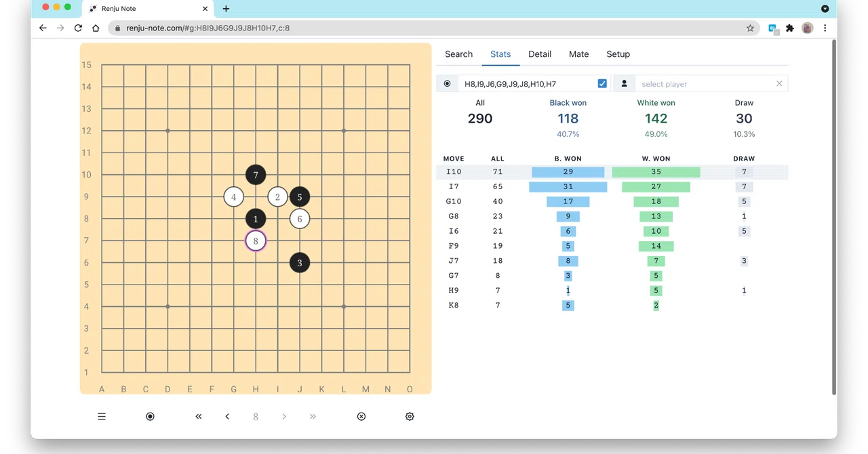The width and height of the screenshot is (868, 454).
Task: Click the G10 move entry
Action: tap(612, 202)
